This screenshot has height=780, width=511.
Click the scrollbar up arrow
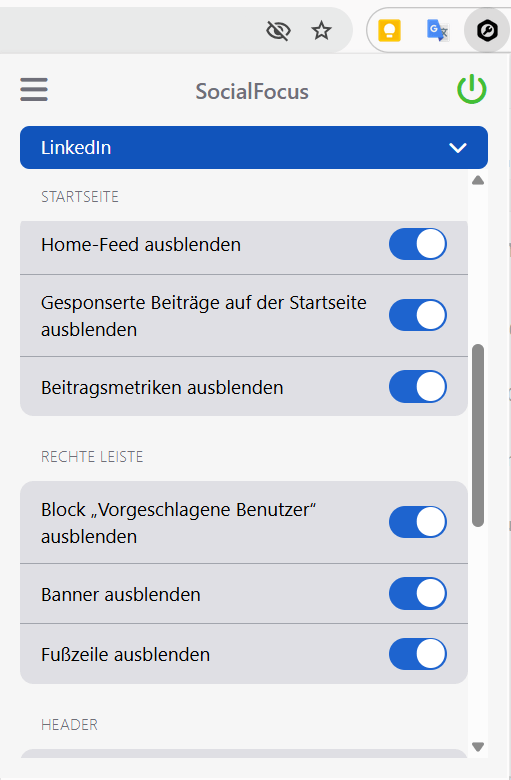pyautogui.click(x=478, y=181)
